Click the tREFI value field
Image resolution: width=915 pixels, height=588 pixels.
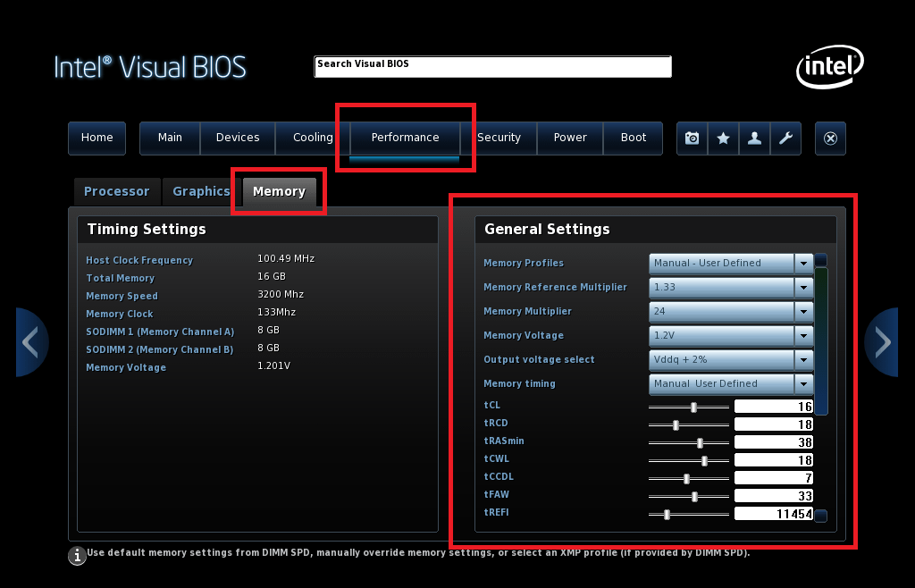tap(774, 514)
